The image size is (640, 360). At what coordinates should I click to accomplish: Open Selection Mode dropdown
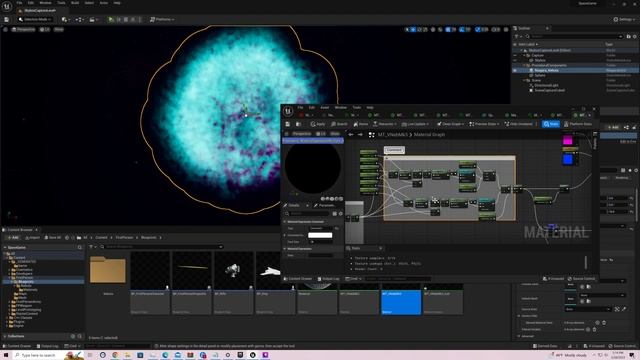point(35,19)
